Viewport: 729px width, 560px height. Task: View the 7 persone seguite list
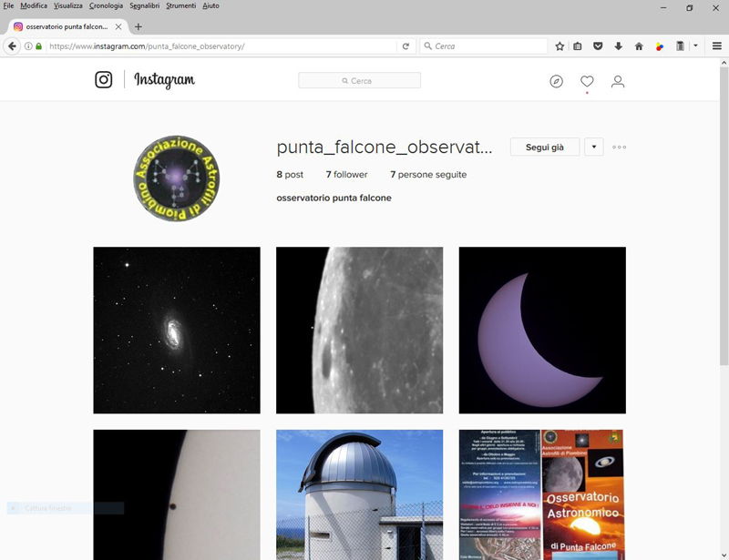point(428,175)
